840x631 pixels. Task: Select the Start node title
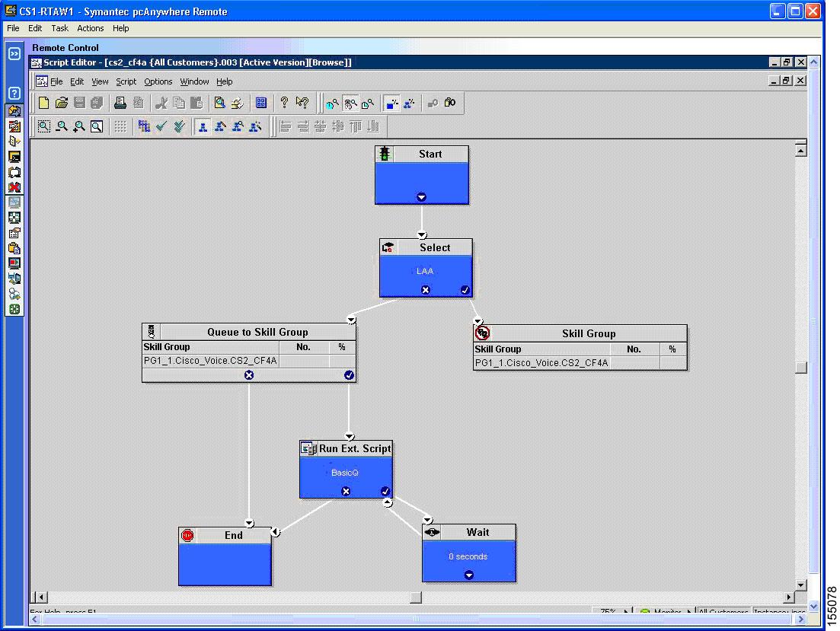(430, 155)
